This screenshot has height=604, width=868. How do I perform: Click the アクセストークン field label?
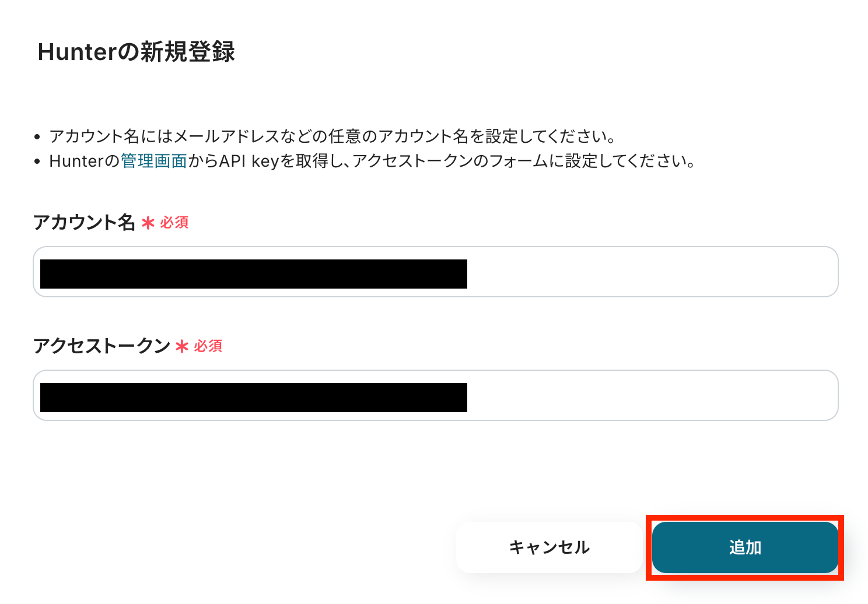point(102,346)
